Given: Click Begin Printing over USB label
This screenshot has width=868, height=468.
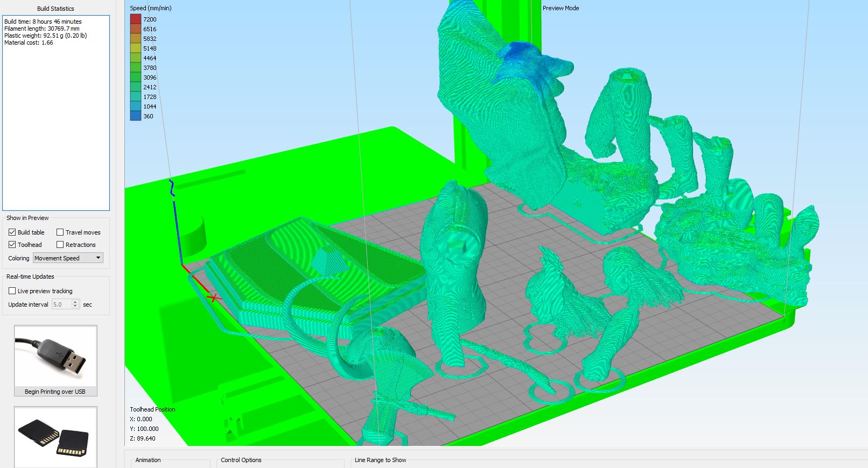Looking at the screenshot, I should [x=55, y=392].
